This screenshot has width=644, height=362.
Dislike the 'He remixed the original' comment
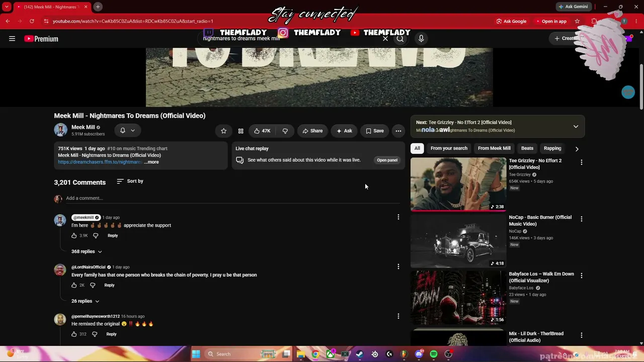[x=95, y=334]
